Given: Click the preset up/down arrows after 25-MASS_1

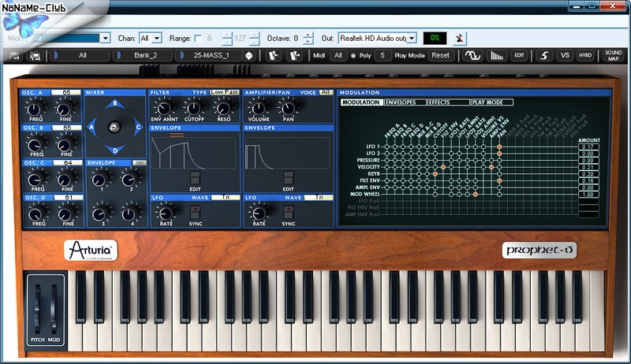Looking at the screenshot, I should pyautogui.click(x=249, y=56).
